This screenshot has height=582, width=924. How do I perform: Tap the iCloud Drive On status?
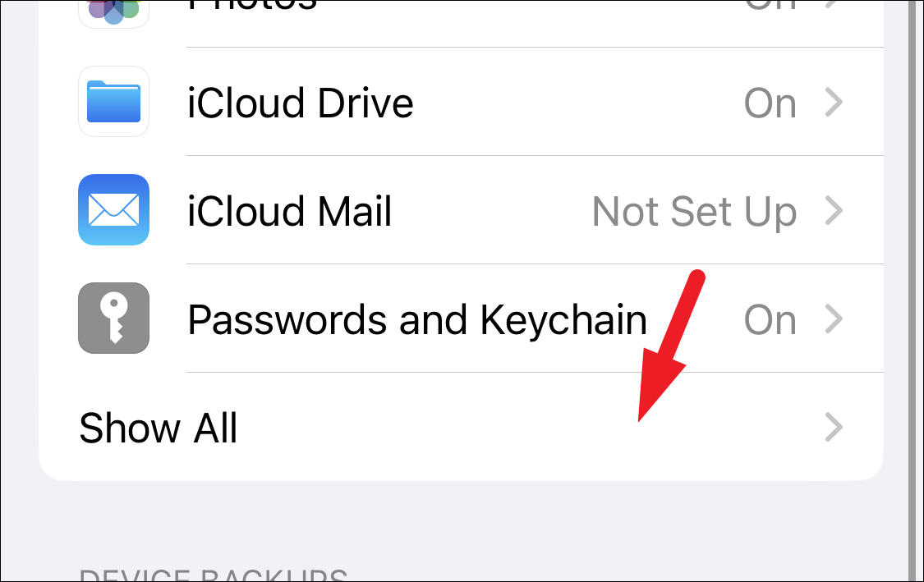(x=770, y=103)
